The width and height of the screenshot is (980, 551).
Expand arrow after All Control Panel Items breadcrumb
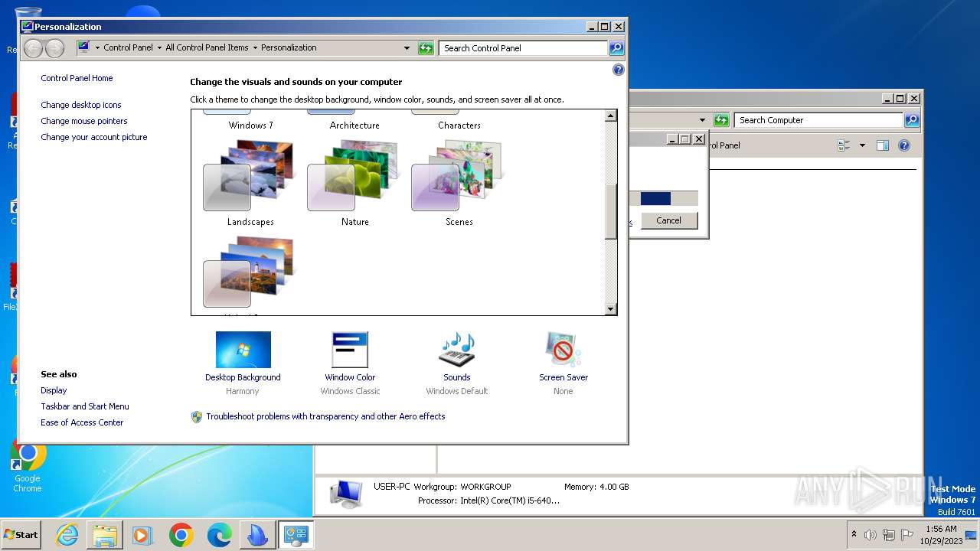[255, 47]
